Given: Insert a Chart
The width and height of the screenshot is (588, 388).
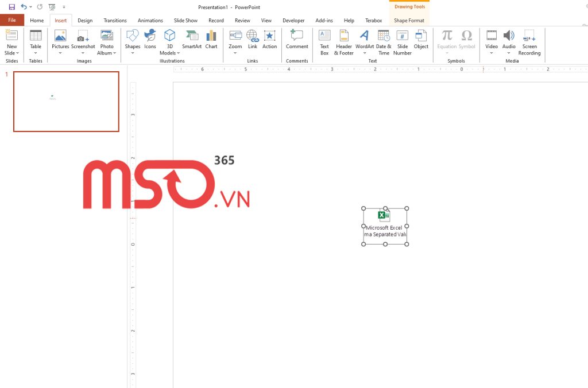Looking at the screenshot, I should click(211, 39).
